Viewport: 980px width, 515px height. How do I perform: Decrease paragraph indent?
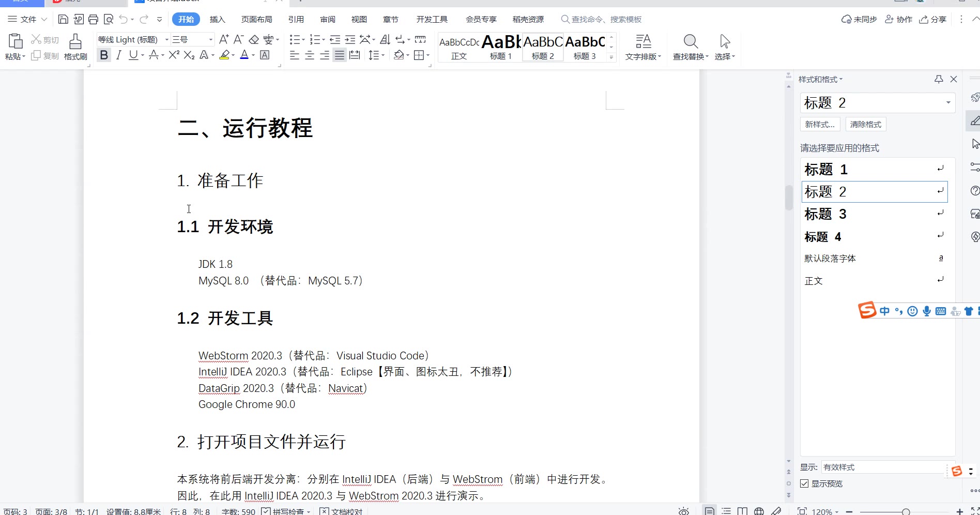[x=335, y=39]
